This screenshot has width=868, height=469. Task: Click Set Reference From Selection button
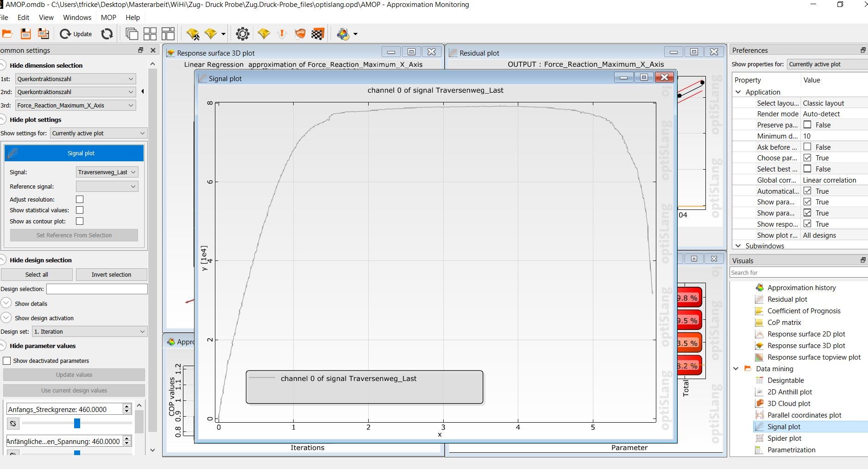click(74, 235)
